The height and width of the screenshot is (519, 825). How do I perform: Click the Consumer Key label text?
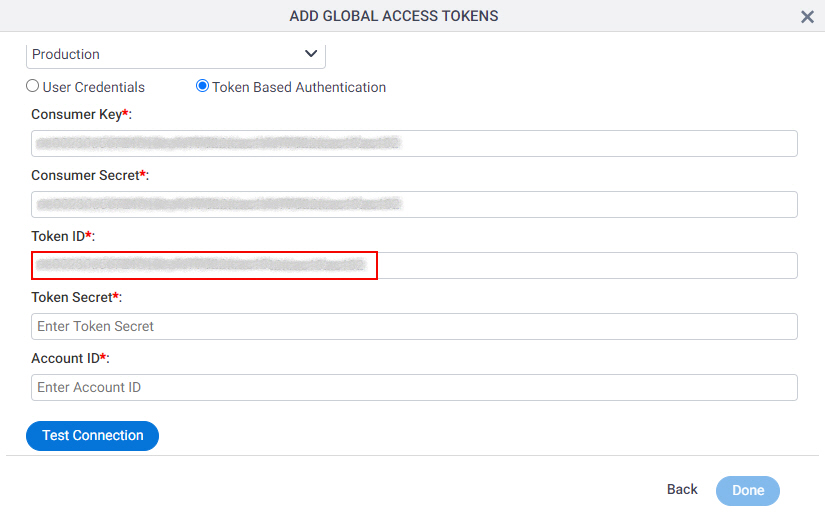82,114
